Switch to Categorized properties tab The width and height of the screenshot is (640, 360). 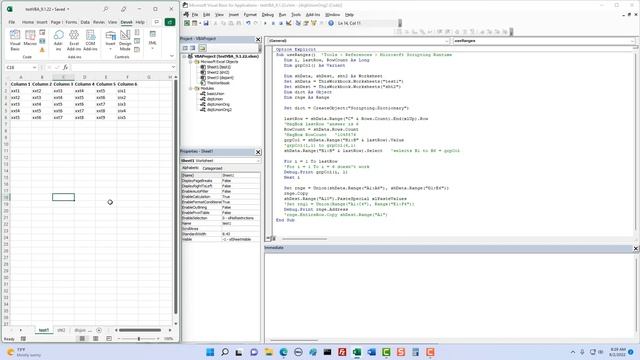click(212, 168)
